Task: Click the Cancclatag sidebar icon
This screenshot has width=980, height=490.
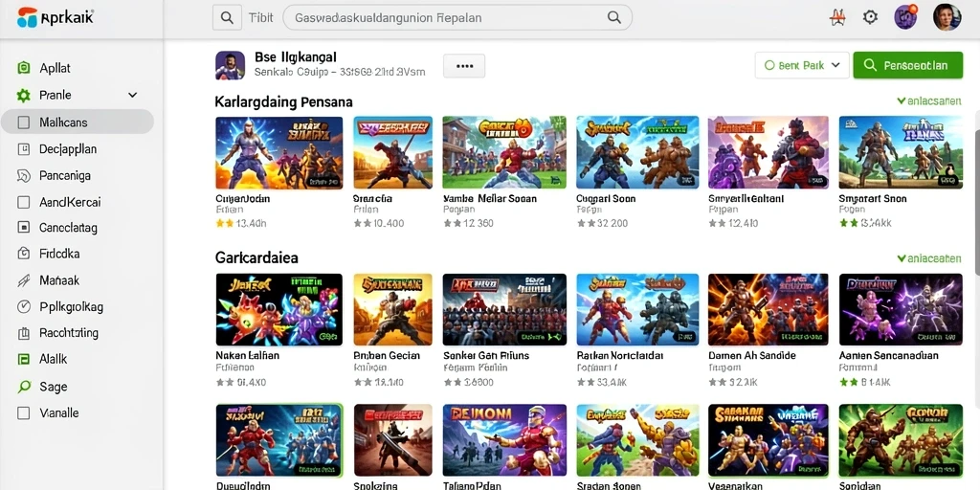Action: (24, 228)
